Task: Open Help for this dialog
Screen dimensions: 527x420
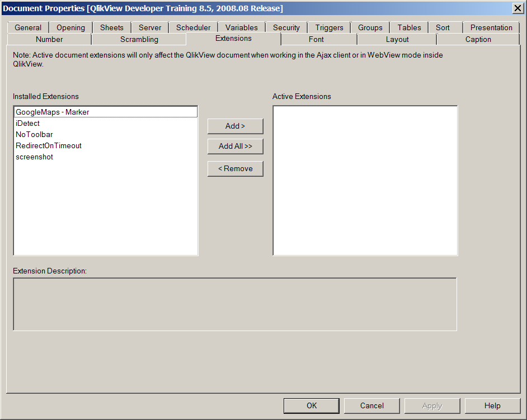Action: (x=492, y=406)
